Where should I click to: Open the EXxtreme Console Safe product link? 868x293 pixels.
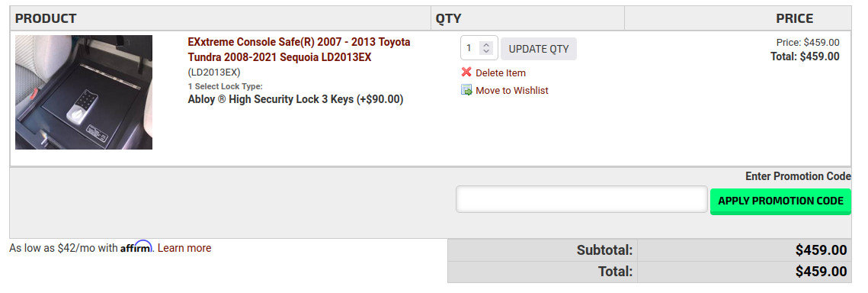(299, 50)
